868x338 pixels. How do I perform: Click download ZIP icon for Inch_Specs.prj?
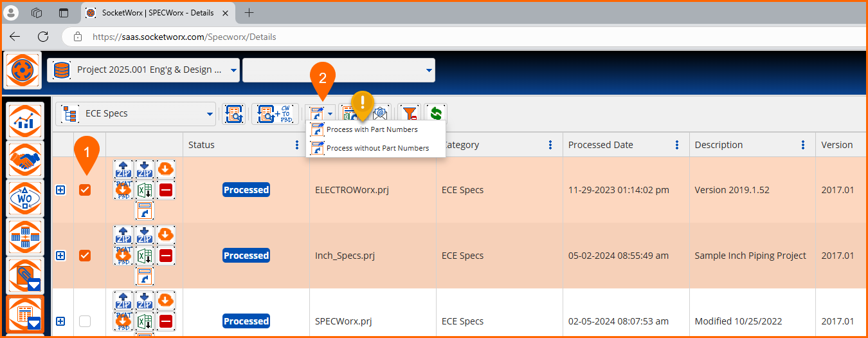145,236
